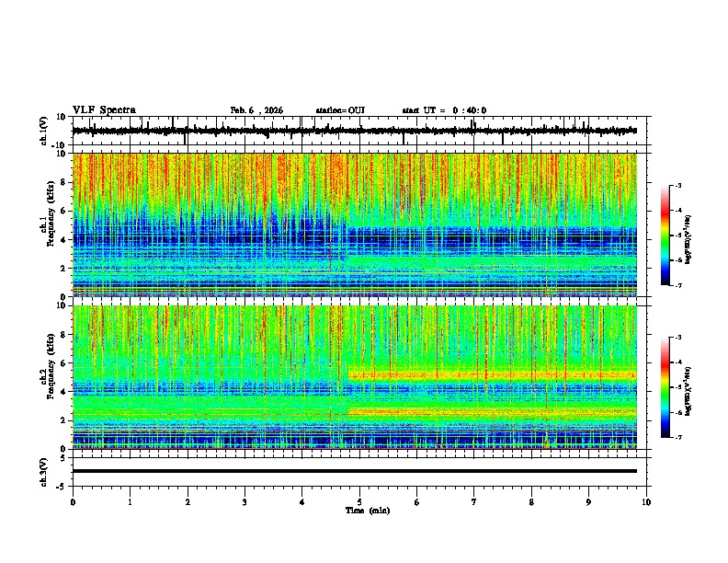Click the 'start UT = 0 : 40: 0' label
Viewport: 728px width, 563px height.
pos(444,110)
